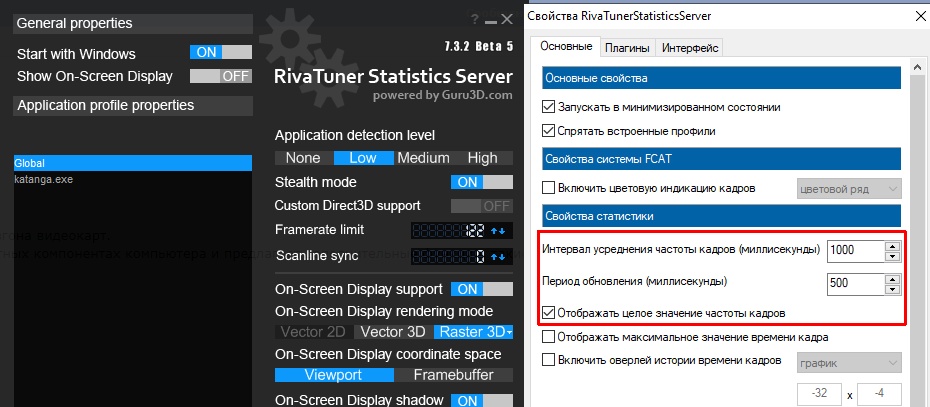The height and width of the screenshot is (407, 930).
Task: Decrease Период обновления with down arrow
Action: pyautogui.click(x=892, y=289)
